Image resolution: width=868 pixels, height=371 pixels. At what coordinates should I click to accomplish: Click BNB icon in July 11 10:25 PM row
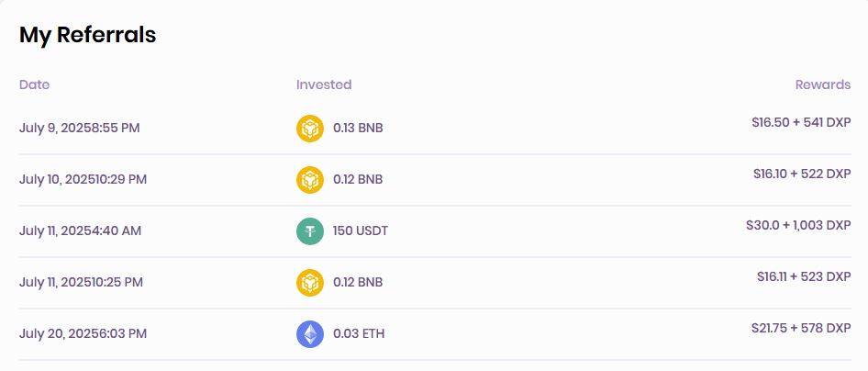[x=310, y=283]
